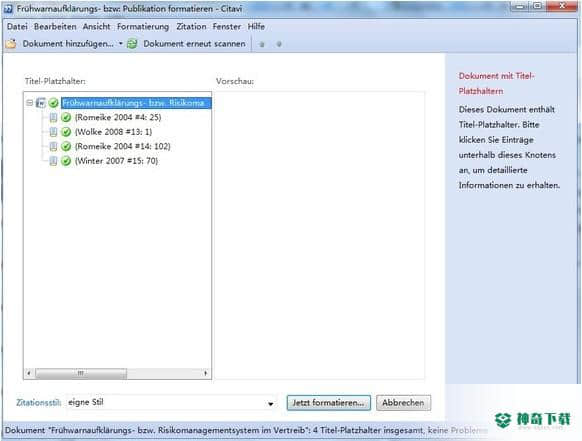Image resolution: width=582 pixels, height=441 pixels.
Task: Select the (Winter 2007 #15: 70) placeholder entry
Action: click(x=117, y=161)
